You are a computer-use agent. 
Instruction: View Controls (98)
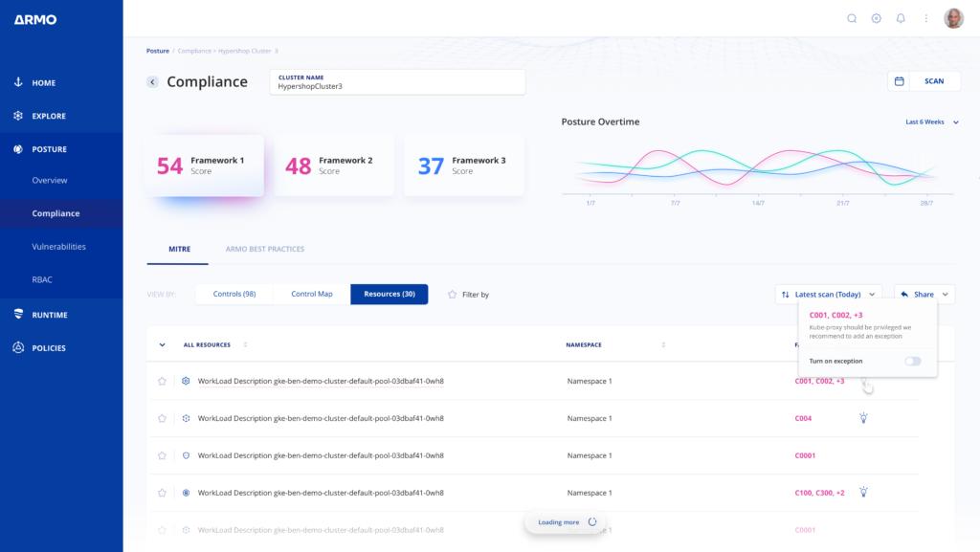pos(234,294)
